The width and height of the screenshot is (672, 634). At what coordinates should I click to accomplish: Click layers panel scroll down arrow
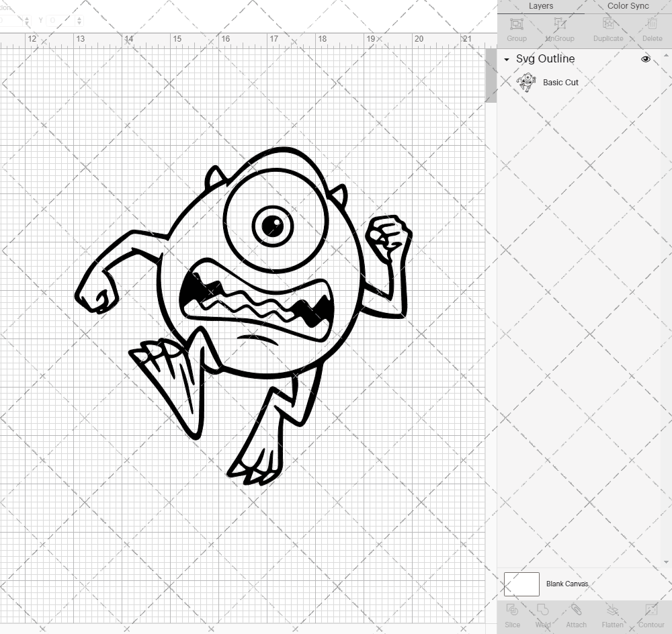point(666,562)
